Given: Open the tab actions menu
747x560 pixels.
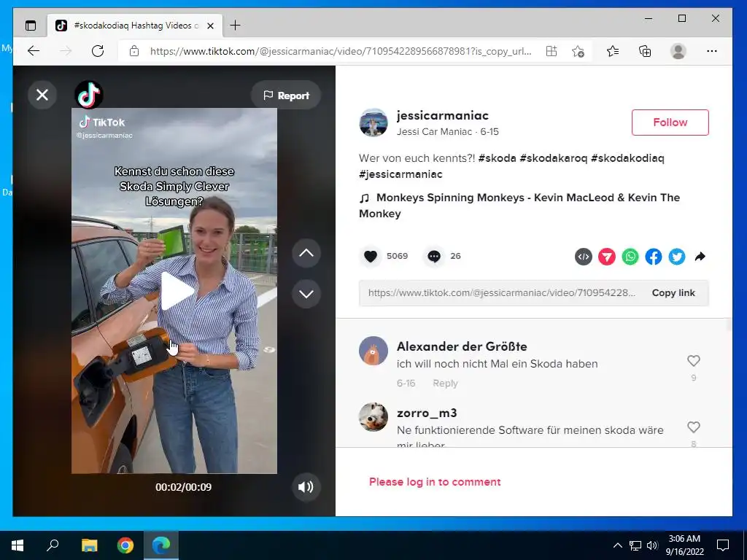Looking at the screenshot, I should pyautogui.click(x=31, y=26).
